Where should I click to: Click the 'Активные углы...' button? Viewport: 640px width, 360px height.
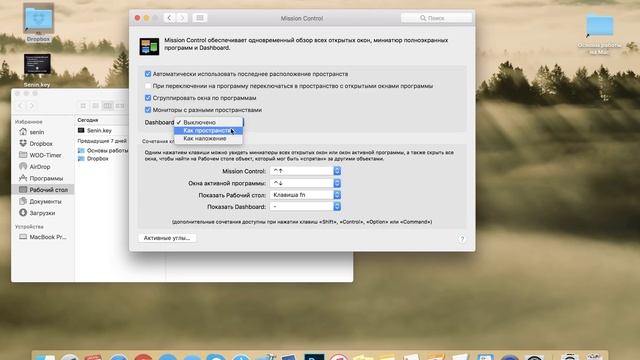pyautogui.click(x=167, y=238)
